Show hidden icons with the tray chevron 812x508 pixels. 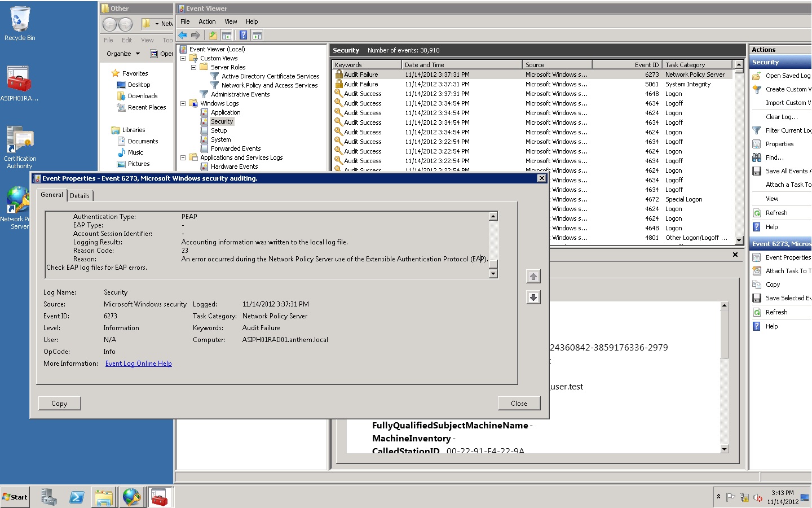tap(719, 496)
